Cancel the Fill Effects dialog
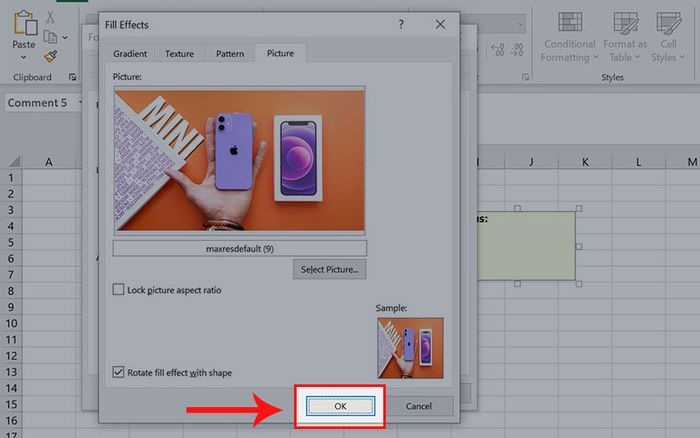 click(418, 406)
